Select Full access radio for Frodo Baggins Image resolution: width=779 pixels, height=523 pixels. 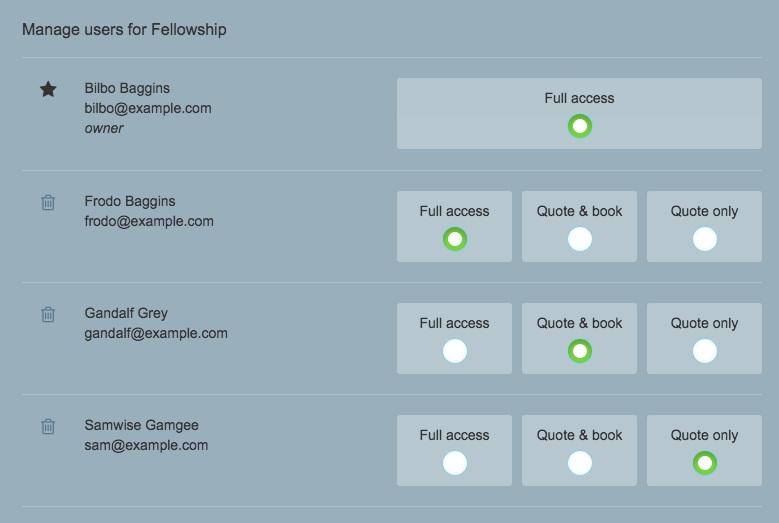455,239
